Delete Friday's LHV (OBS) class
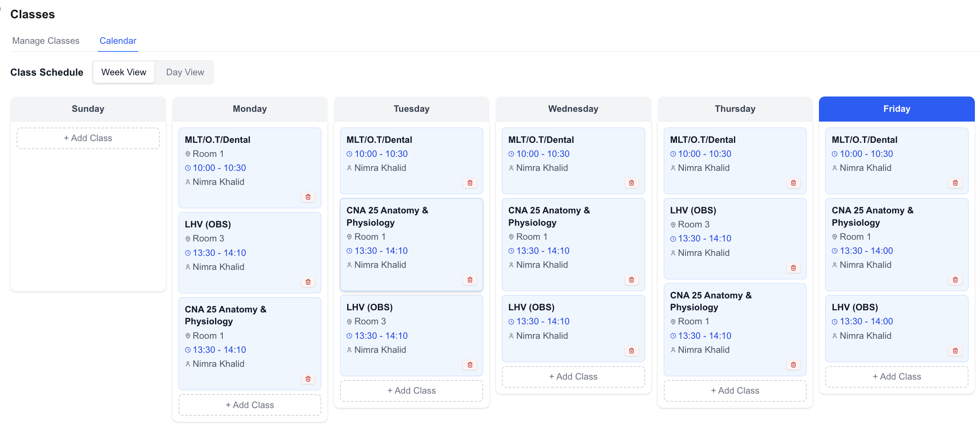 pos(955,351)
